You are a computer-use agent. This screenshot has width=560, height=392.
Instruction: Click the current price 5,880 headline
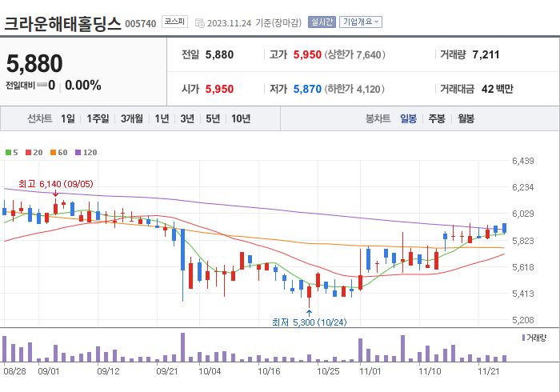pos(34,63)
